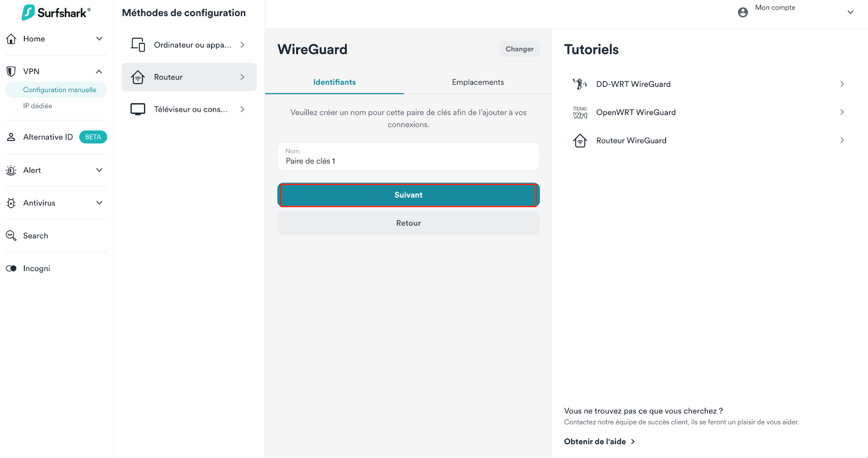Expand the Antivirus menu chevron
Image resolution: width=868 pixels, height=458 pixels.
99,203
